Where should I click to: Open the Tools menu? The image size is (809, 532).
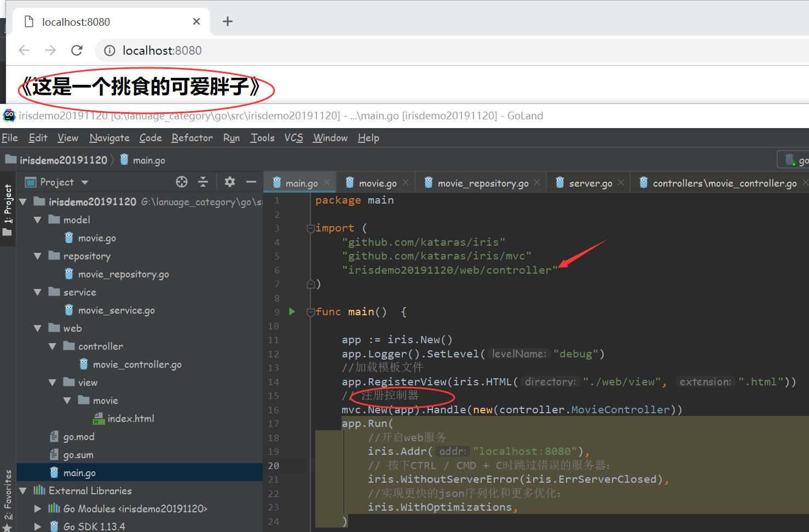tap(262, 138)
